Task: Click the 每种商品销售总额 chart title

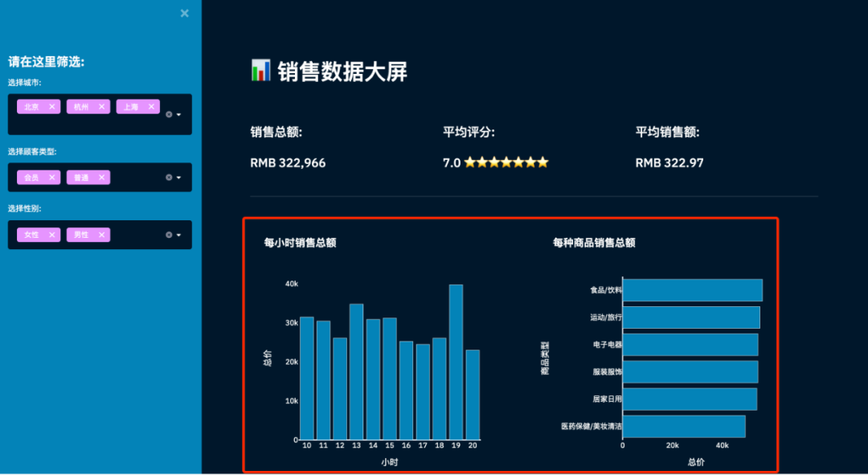Action: click(x=594, y=243)
